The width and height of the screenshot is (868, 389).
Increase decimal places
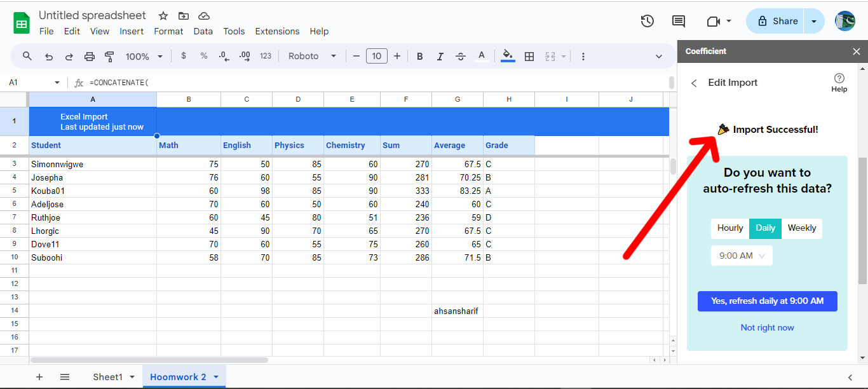tap(245, 56)
